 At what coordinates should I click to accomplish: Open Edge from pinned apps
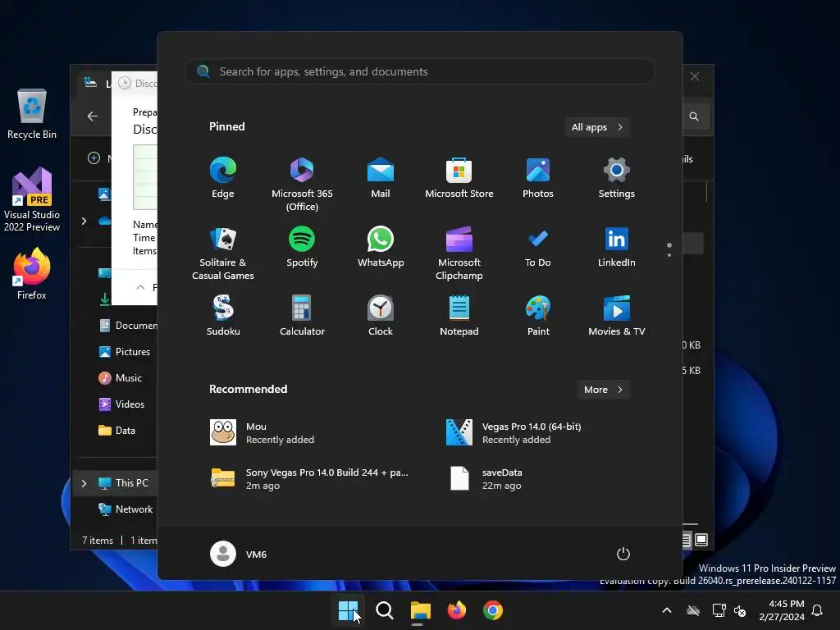tap(223, 178)
